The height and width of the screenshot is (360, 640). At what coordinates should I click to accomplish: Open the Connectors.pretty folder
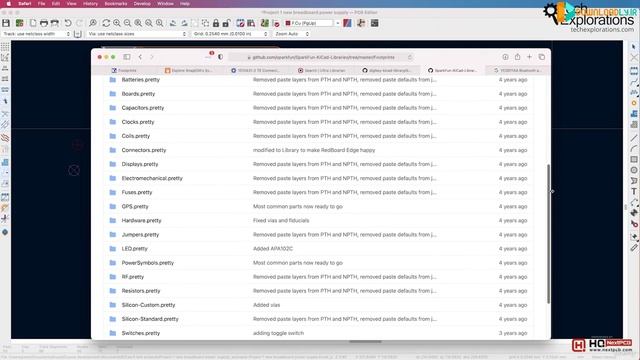point(144,150)
